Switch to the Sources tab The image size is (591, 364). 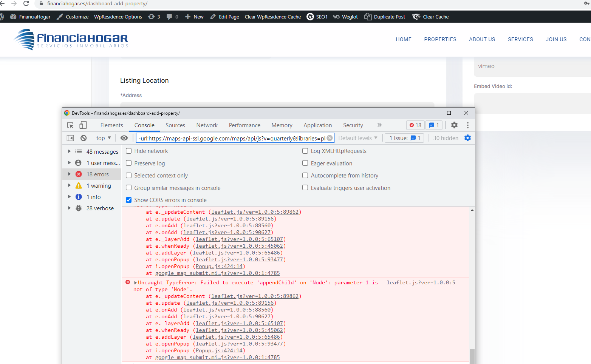click(175, 125)
